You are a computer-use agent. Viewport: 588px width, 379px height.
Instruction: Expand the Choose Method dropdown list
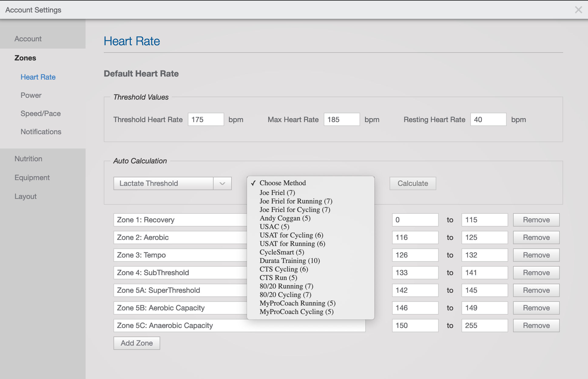click(282, 183)
